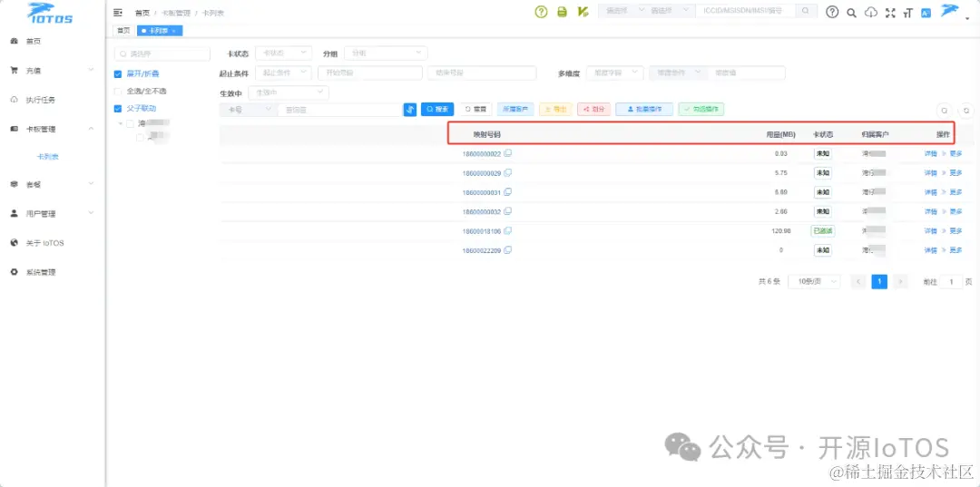The width and height of the screenshot is (980, 487).
Task: Click page number 1 in pagination
Action: [879, 281]
